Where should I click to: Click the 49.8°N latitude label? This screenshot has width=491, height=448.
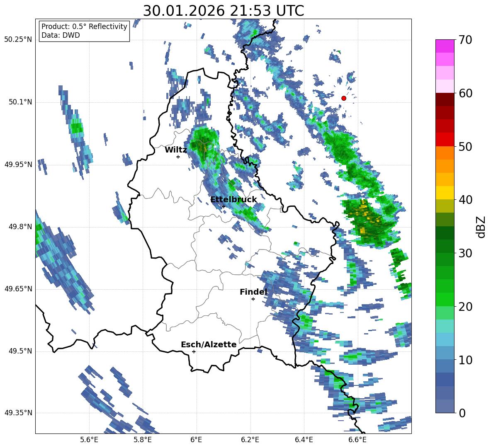(20, 227)
